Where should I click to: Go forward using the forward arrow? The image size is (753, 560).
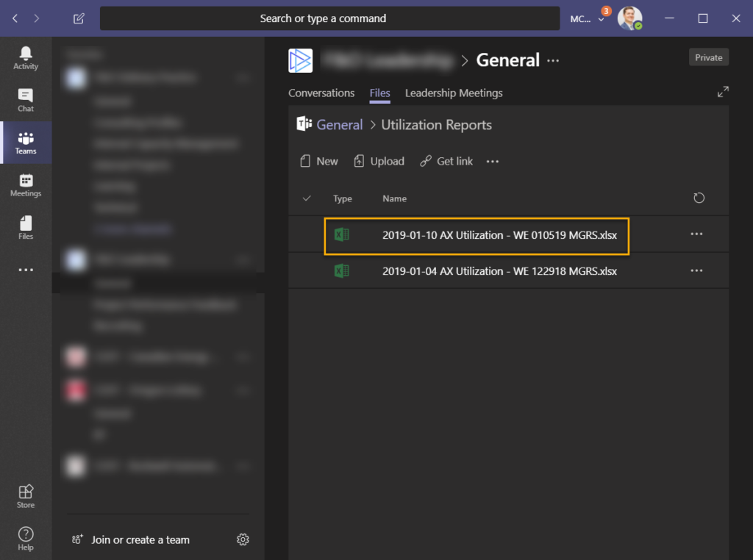37,18
